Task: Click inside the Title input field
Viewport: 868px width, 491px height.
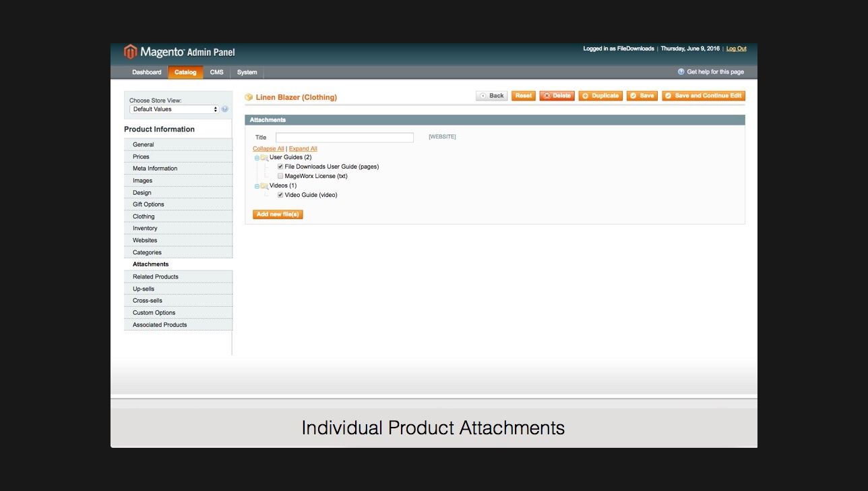Action: [344, 137]
